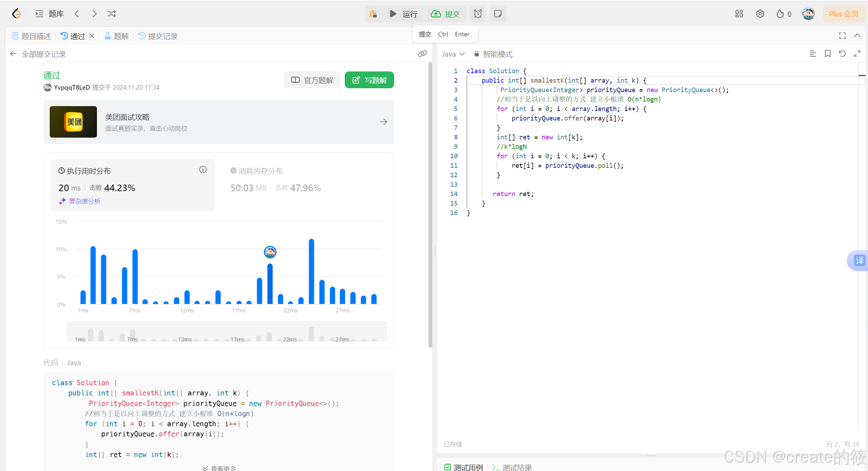Open the settings gear icon
This screenshot has height=471, width=868.
(760, 14)
